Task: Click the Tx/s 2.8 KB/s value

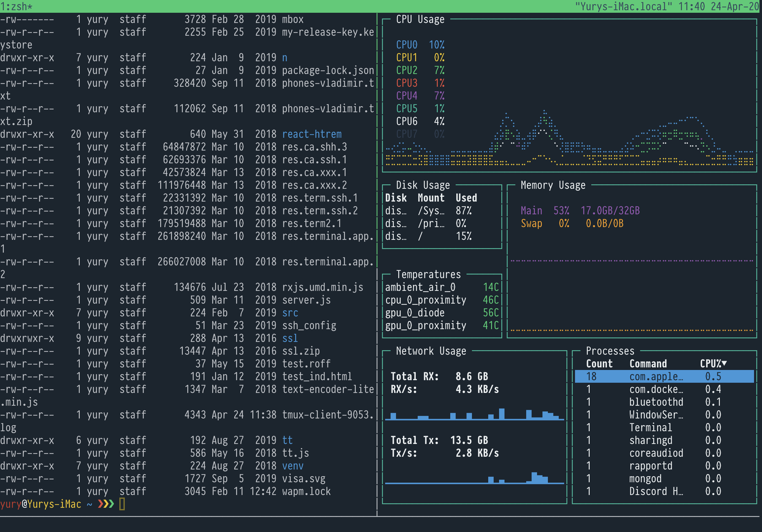Action: 477,453
